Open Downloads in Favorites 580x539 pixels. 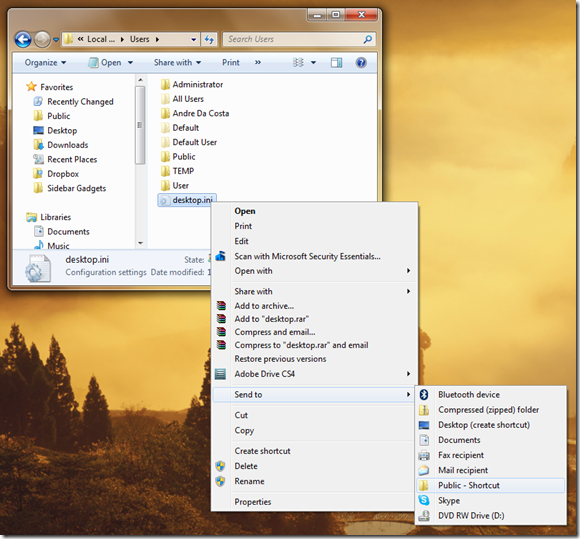[x=68, y=145]
